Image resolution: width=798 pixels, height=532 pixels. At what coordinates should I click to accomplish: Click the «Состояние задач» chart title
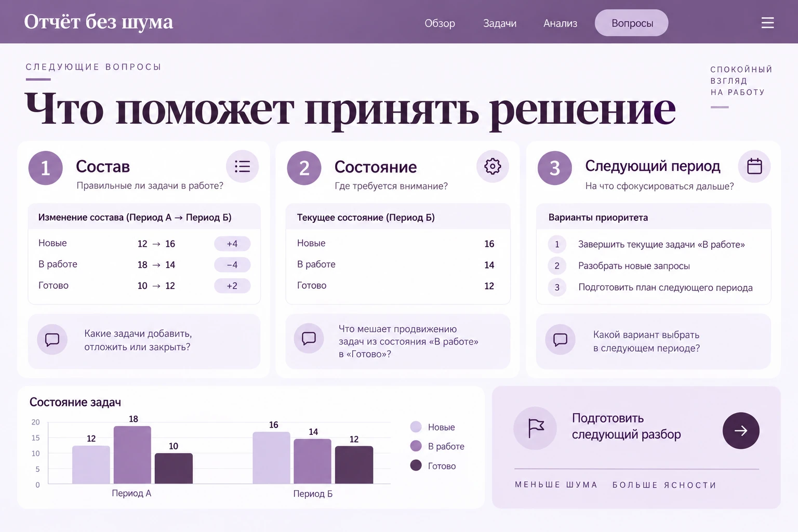click(x=75, y=402)
